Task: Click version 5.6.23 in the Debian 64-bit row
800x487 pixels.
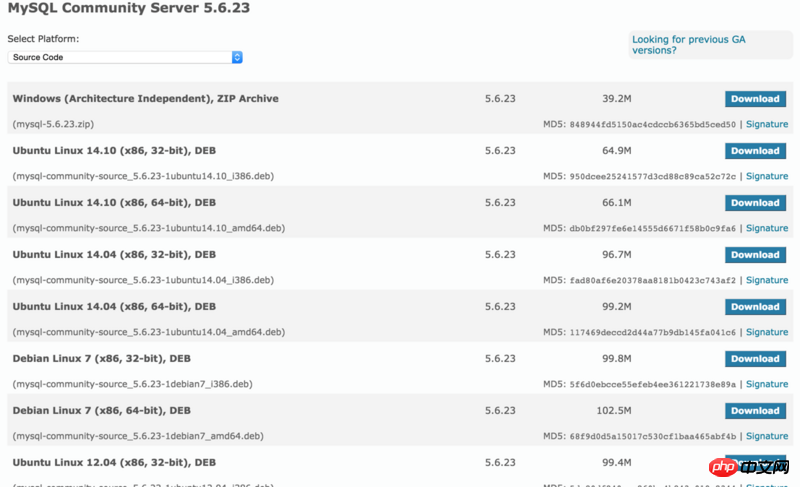Action: 500,411
